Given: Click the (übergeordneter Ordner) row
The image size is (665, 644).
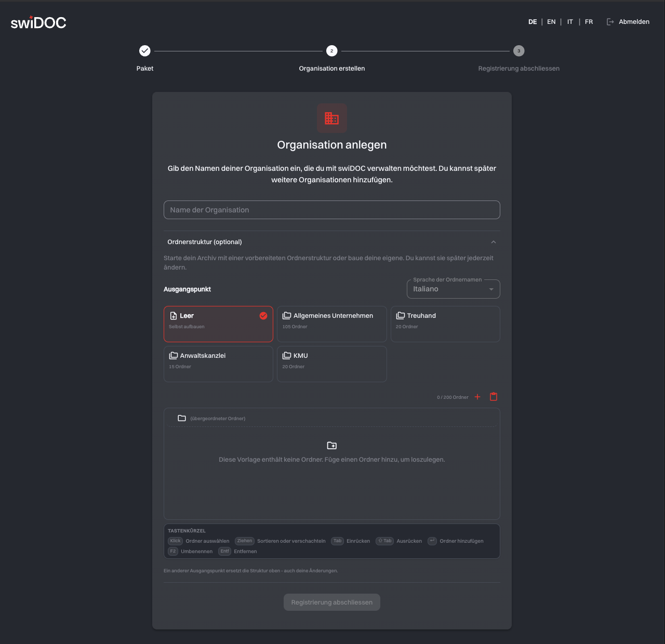Looking at the screenshot, I should point(332,418).
